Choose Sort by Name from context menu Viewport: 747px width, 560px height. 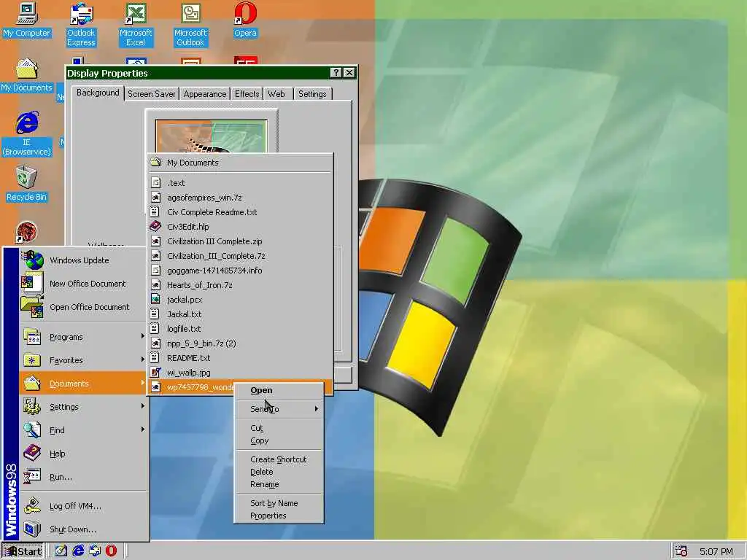(x=279, y=503)
